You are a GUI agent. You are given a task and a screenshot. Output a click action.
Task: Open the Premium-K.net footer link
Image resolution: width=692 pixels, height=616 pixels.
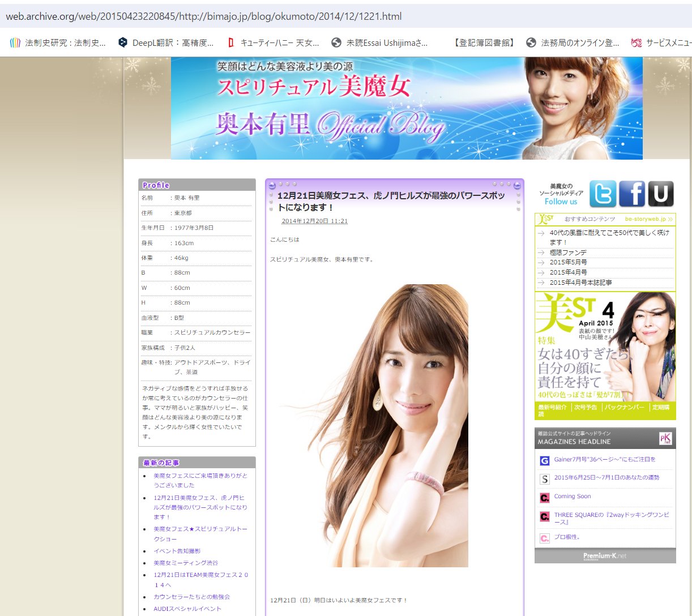pos(605,556)
